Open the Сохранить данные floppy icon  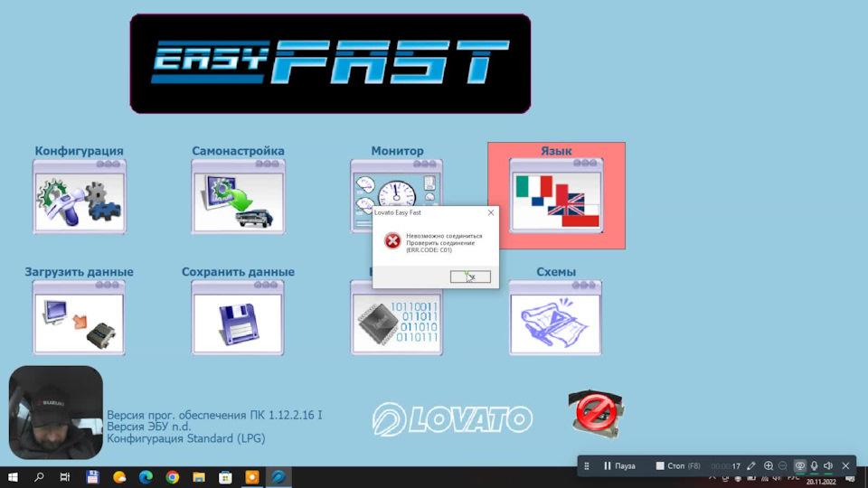[238, 317]
